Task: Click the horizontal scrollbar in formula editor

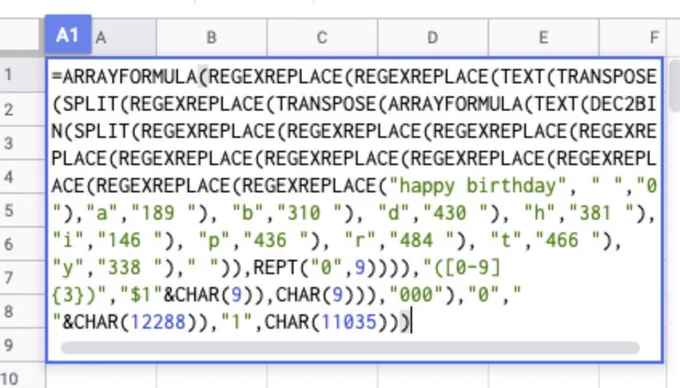Action: coord(350,348)
